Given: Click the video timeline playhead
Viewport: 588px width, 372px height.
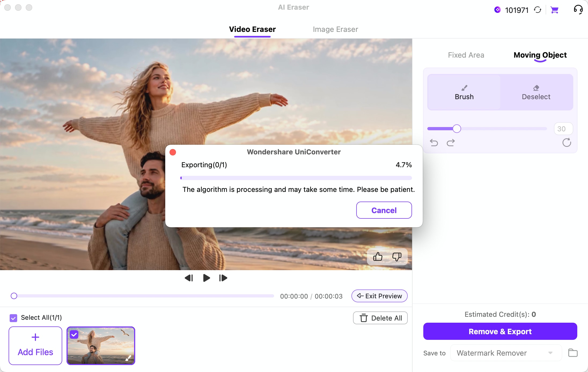Looking at the screenshot, I should coord(14,296).
